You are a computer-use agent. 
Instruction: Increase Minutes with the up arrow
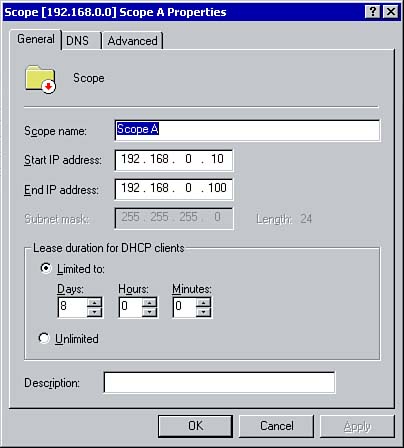[203, 303]
